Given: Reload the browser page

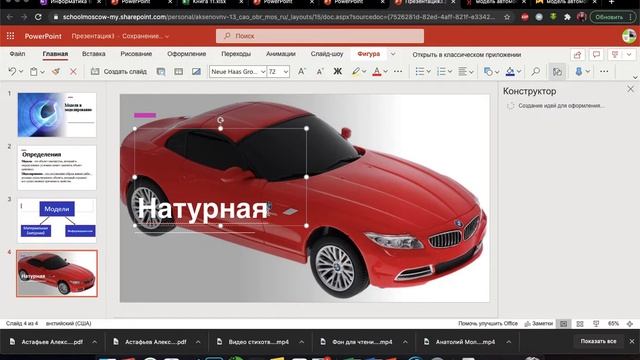Looking at the screenshot, I should pyautogui.click(x=38, y=17).
